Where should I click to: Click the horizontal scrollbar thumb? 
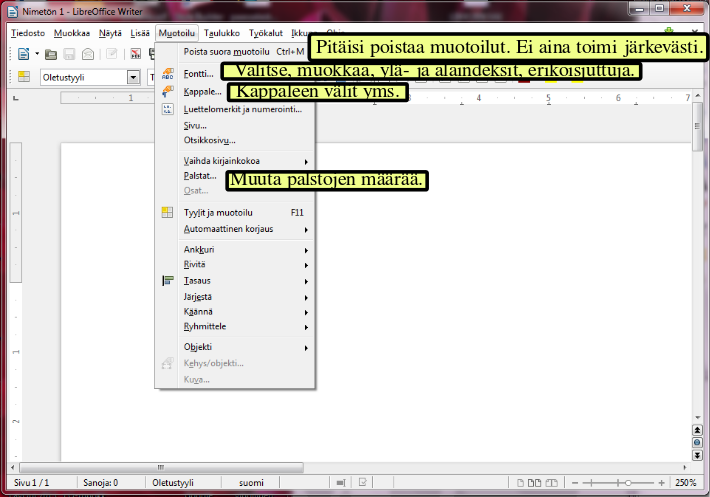(161, 467)
